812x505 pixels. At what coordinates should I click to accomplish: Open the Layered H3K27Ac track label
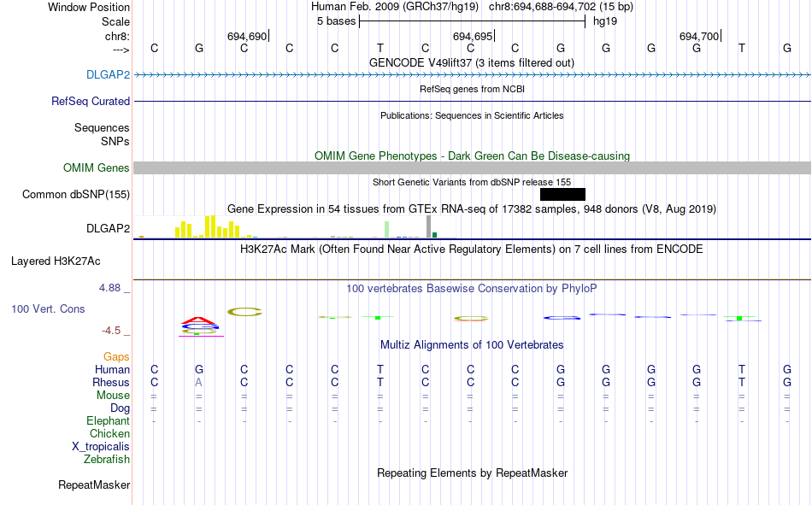tap(56, 261)
